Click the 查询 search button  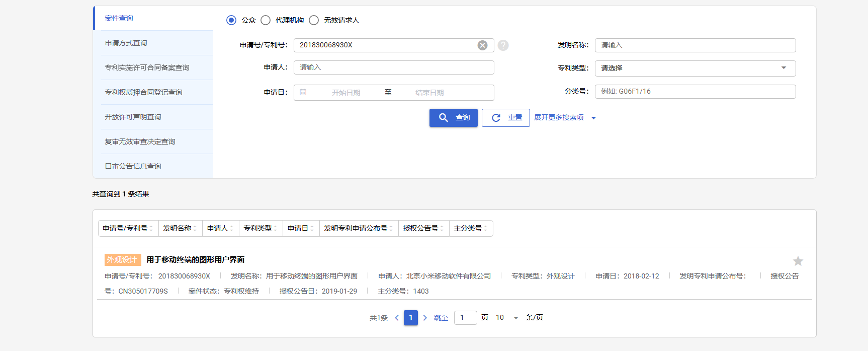pos(453,117)
